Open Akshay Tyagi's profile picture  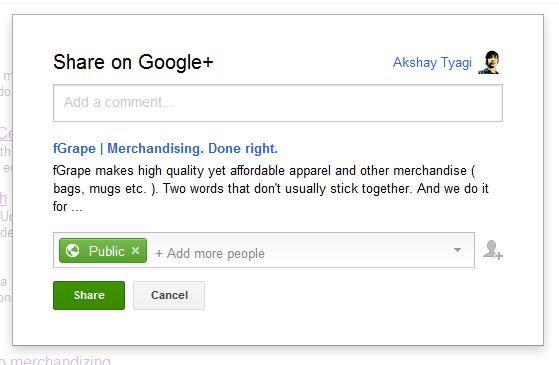(489, 62)
